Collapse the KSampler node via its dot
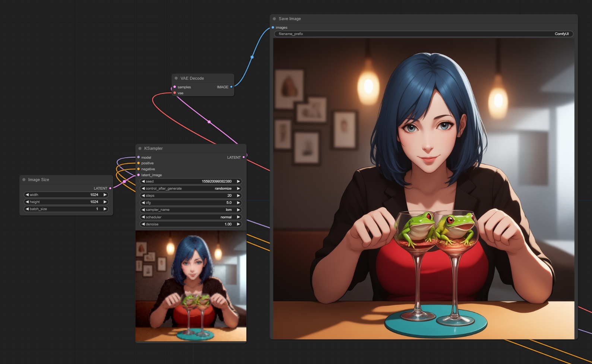Viewport: 592px width, 364px height. tap(140, 148)
